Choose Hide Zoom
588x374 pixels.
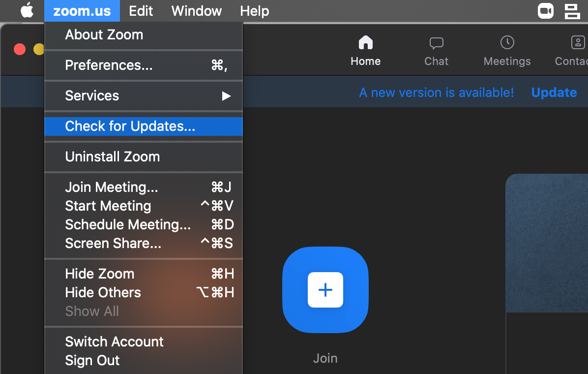(144, 274)
